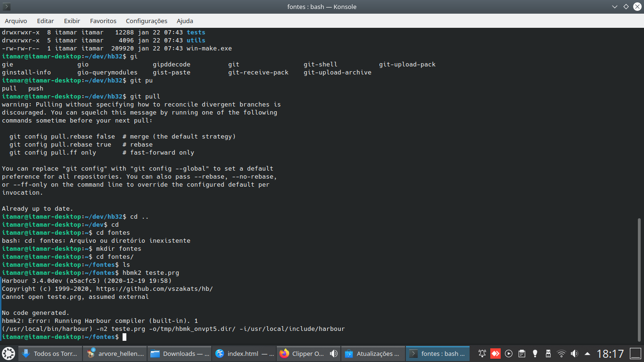The height and width of the screenshot is (362, 644).
Task: Open the Exibir menu
Action: 72,21
